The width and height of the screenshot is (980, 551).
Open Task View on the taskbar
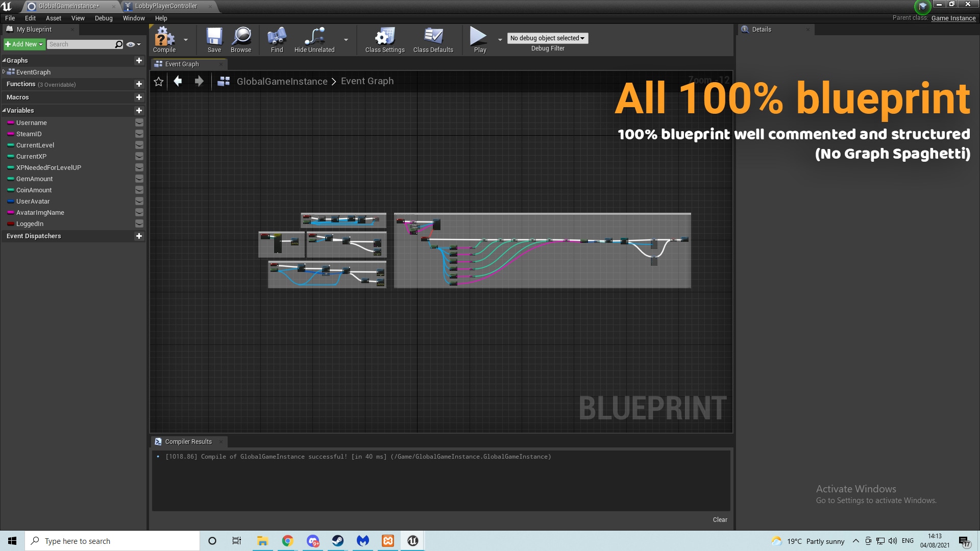pos(237,541)
